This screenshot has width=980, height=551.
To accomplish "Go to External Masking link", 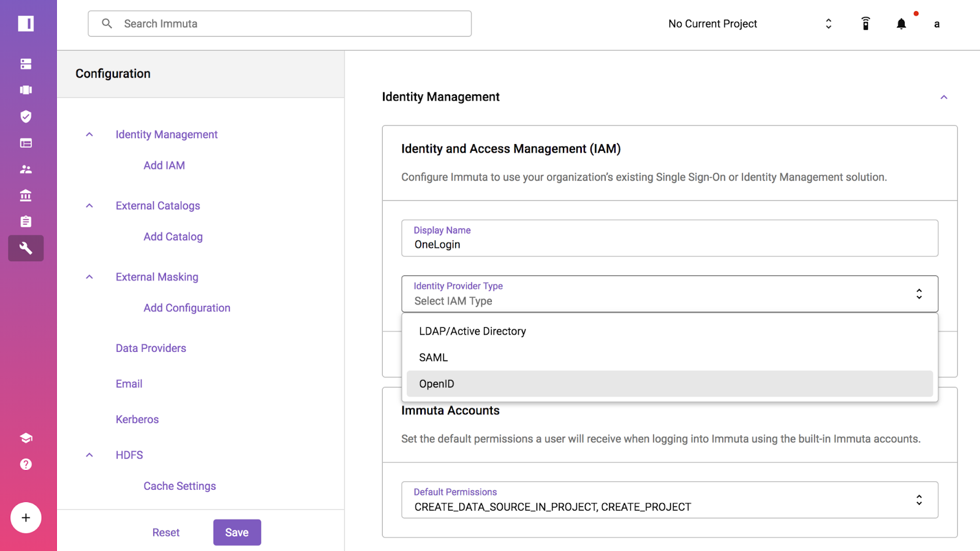I will [x=157, y=277].
